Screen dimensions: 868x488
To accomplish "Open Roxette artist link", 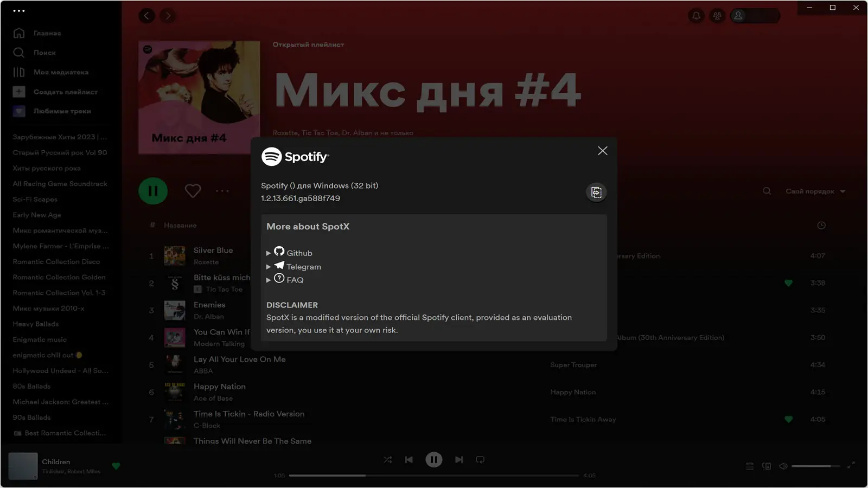I will [x=206, y=262].
